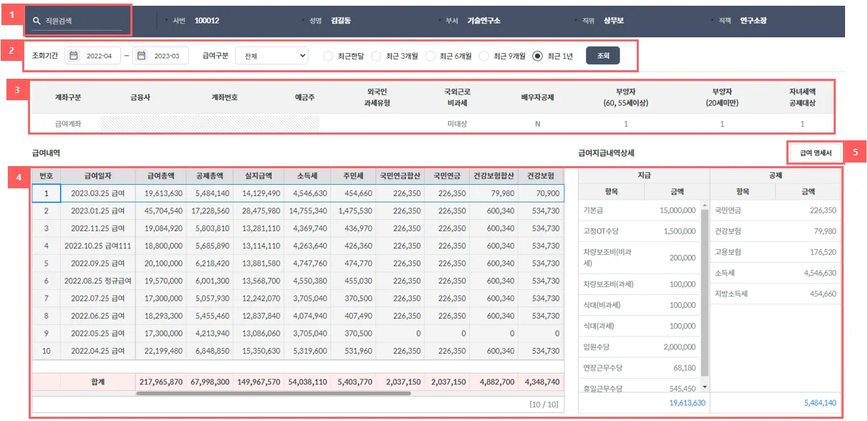The image size is (868, 421).
Task: Click the department 기술연구소 value
Action: [484, 21]
